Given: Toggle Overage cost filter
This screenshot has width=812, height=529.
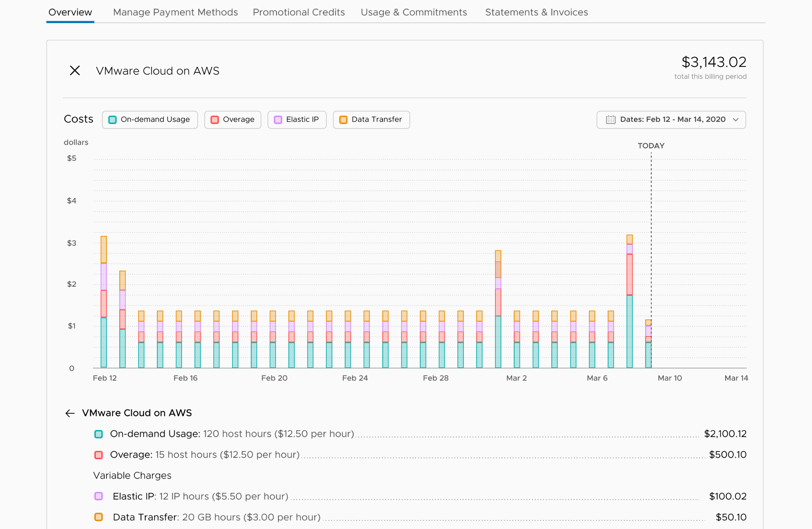Looking at the screenshot, I should pos(233,120).
